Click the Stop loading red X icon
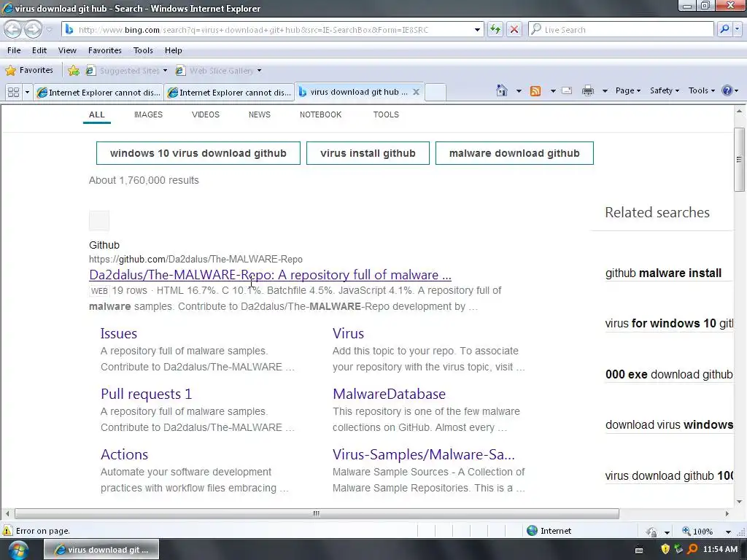The width and height of the screenshot is (747, 560). click(x=514, y=29)
